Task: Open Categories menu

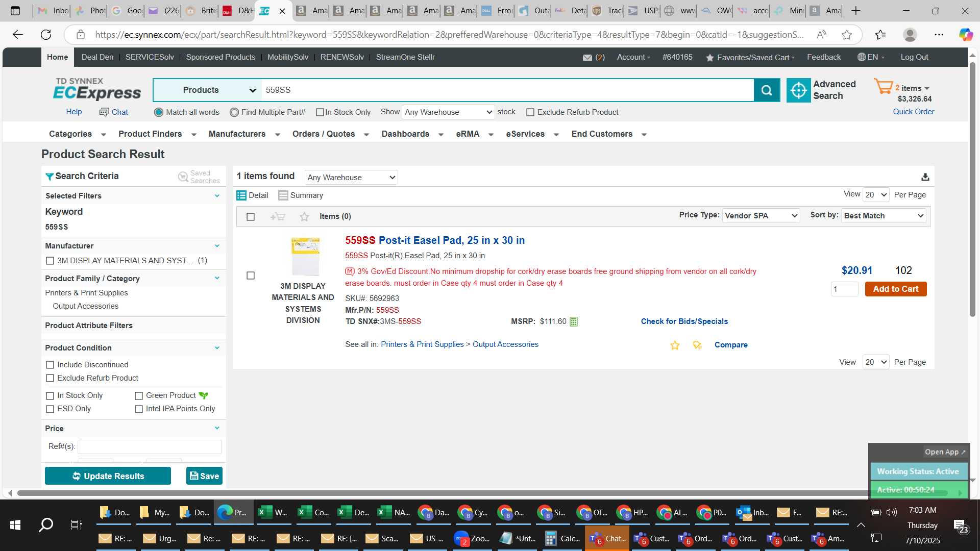Action: click(78, 134)
